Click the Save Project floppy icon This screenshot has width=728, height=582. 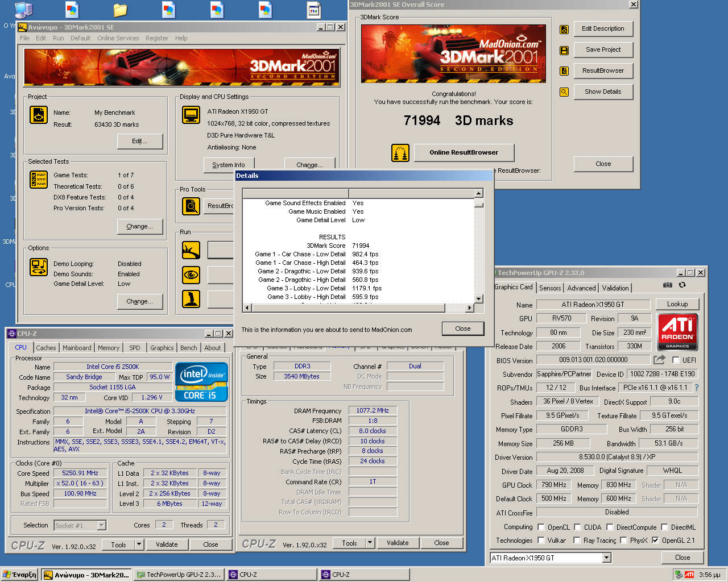click(564, 51)
